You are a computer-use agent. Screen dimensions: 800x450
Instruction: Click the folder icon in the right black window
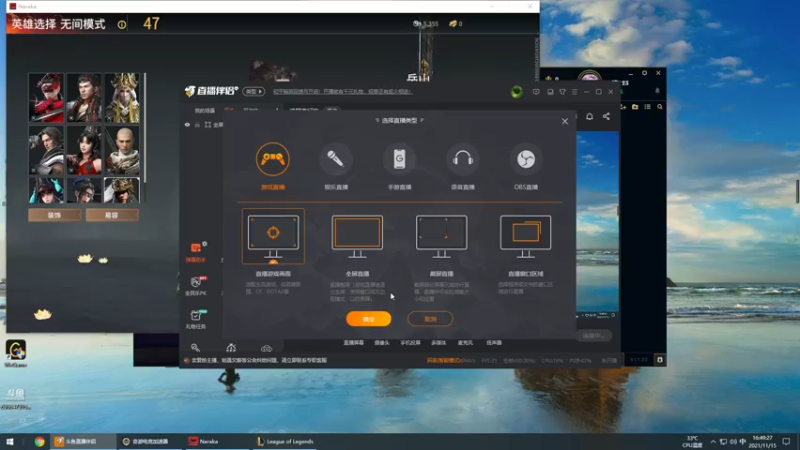pos(635,107)
